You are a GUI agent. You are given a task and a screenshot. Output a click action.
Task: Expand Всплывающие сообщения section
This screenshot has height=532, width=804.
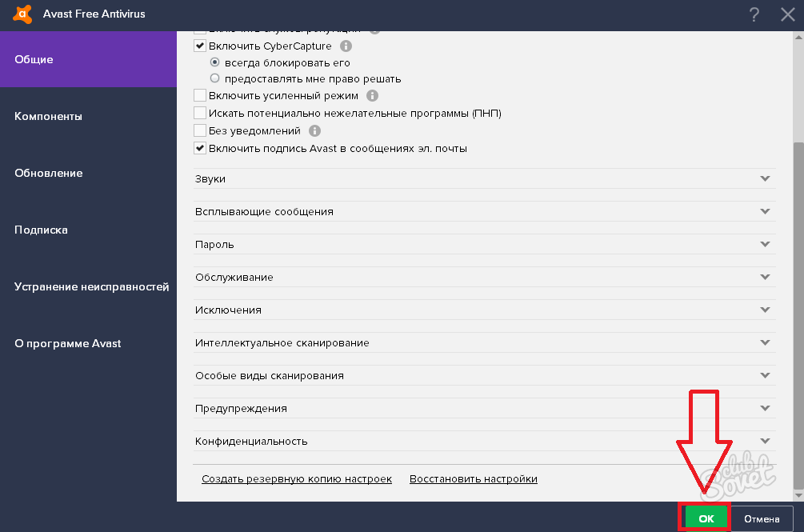pos(484,212)
